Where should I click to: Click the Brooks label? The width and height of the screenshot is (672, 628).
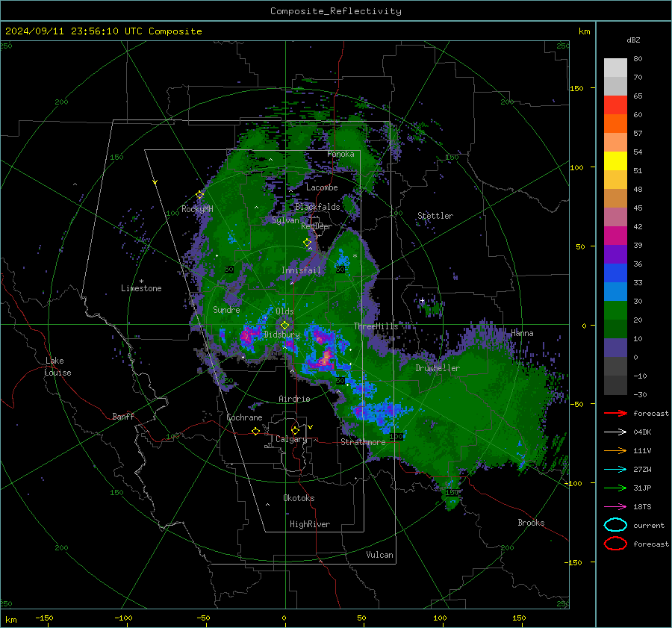tap(531, 523)
